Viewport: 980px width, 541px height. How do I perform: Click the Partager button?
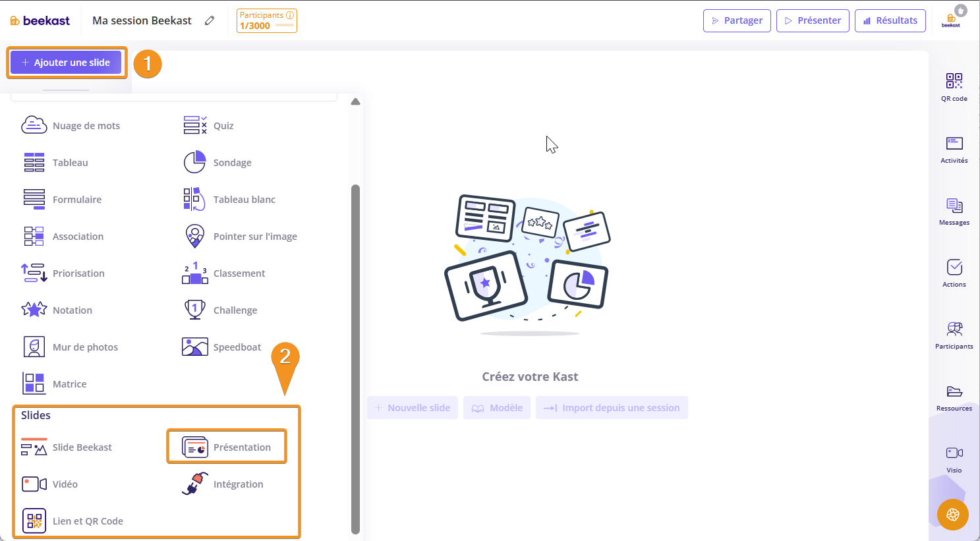(x=737, y=20)
